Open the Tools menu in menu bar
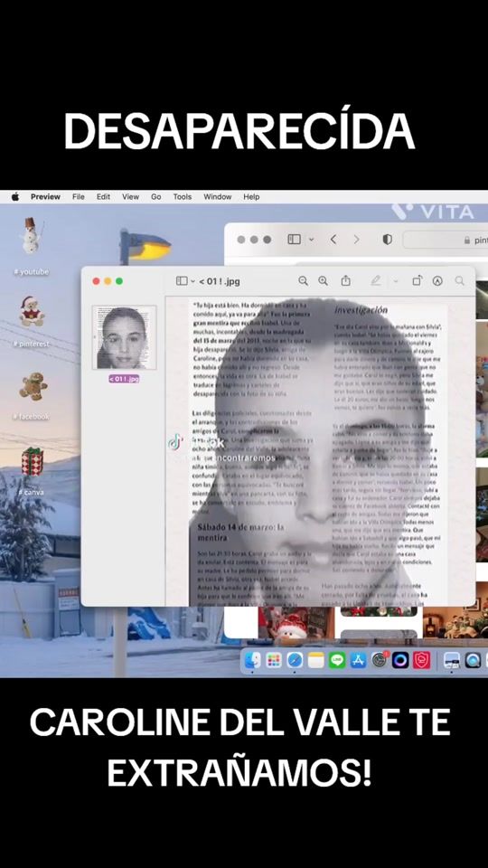Screen dimensions: 488x868 pyautogui.click(x=182, y=196)
